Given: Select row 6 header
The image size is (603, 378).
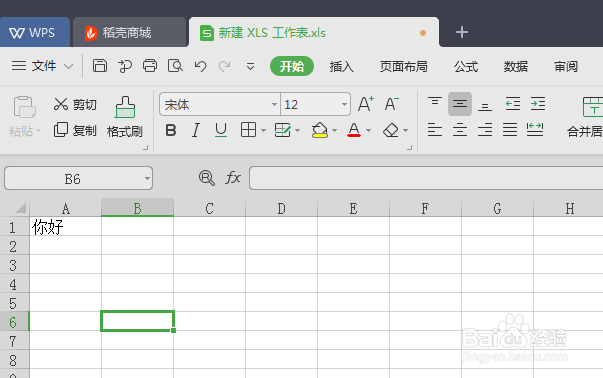Looking at the screenshot, I should 14,322.
